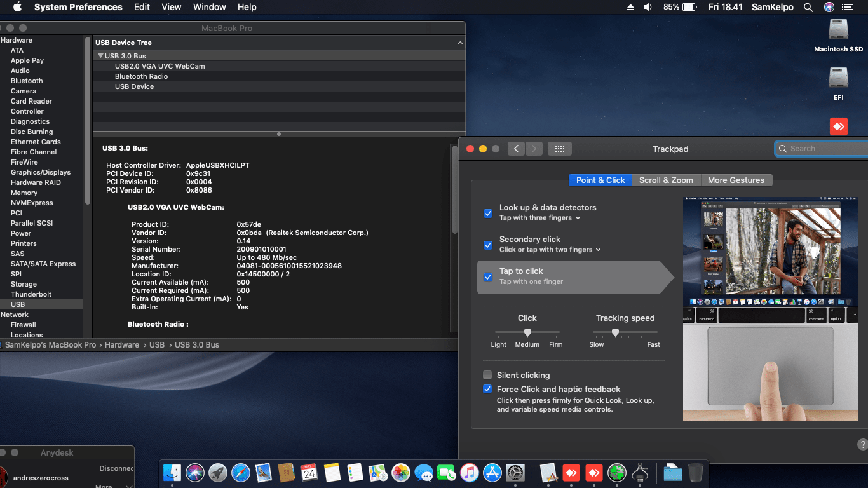The image size is (868, 488).
Task: Adjust the Tracking speed slider
Action: coord(625,332)
